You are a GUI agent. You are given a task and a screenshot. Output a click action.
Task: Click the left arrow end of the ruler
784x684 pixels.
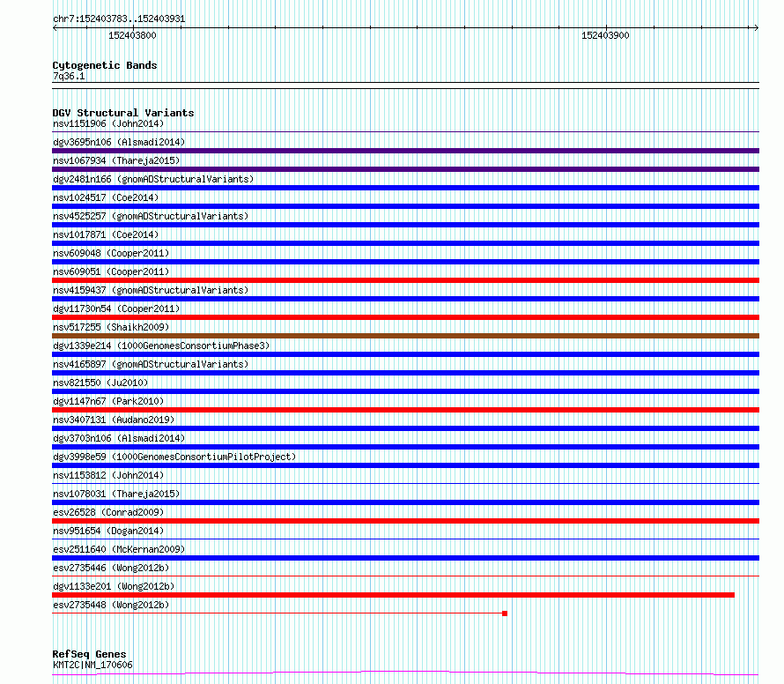pos(55,28)
